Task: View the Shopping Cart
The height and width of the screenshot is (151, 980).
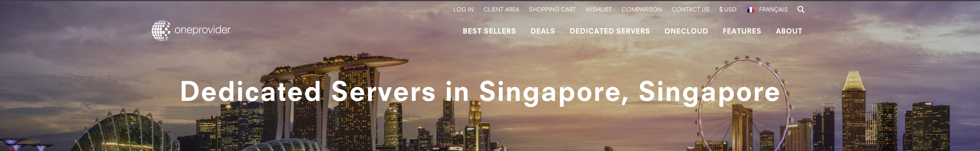Action: tap(552, 9)
